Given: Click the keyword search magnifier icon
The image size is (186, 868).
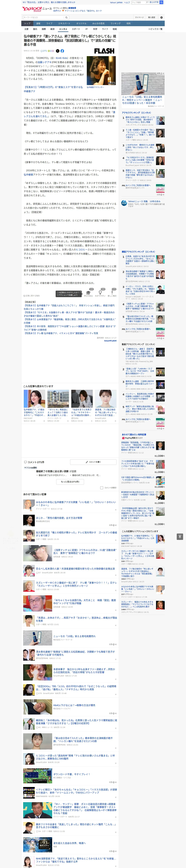Looking at the screenshot, I should coord(66,18).
